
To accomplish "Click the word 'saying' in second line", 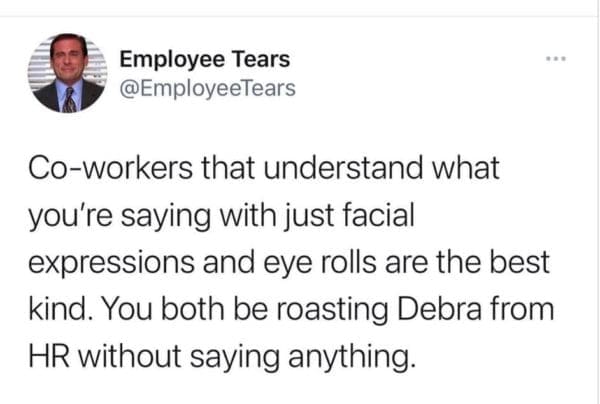I will click(166, 217).
